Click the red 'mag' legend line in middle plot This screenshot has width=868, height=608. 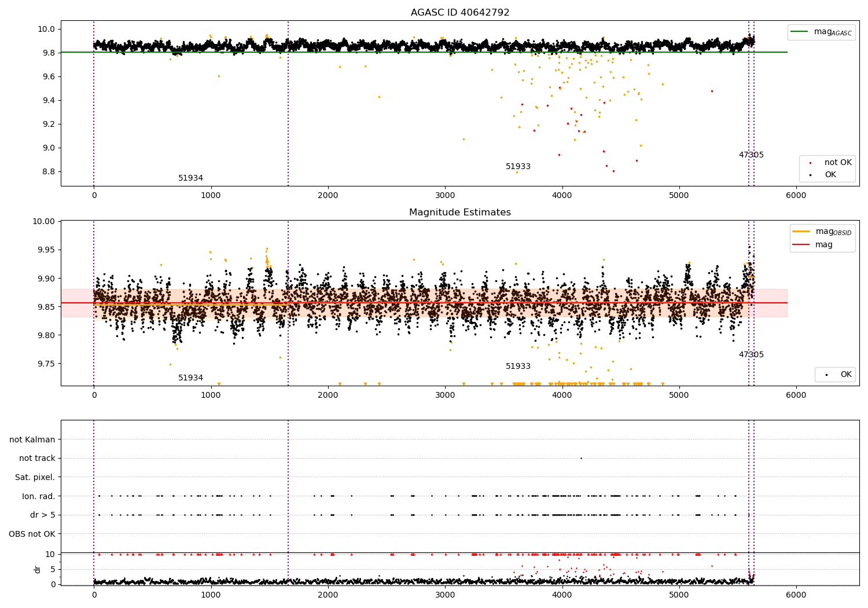pos(801,245)
